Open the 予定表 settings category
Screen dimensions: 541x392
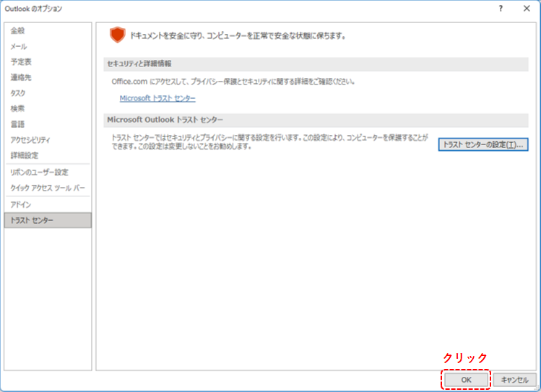[48, 61]
